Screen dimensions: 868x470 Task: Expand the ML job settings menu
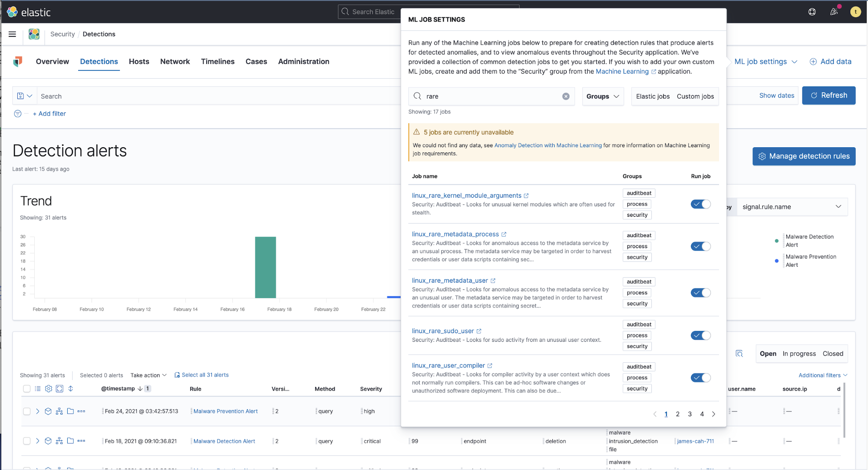click(x=766, y=62)
